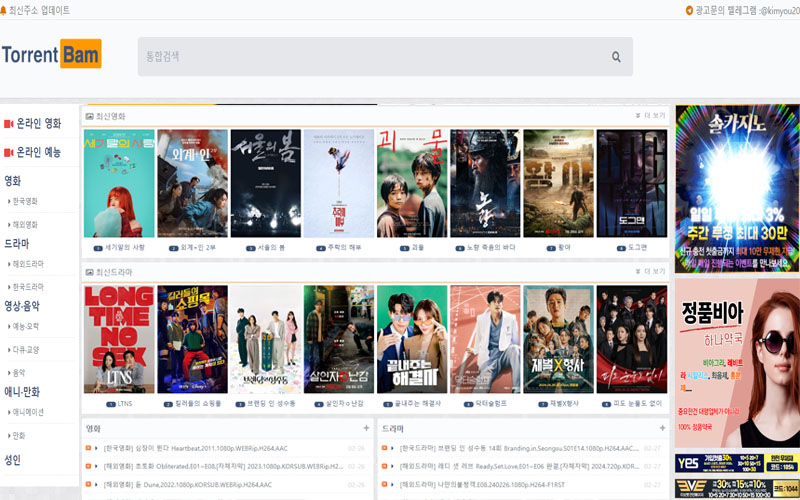Viewport: 800px width, 500px height.
Task: Select 한국영화 in the sidebar
Action: tap(25, 201)
